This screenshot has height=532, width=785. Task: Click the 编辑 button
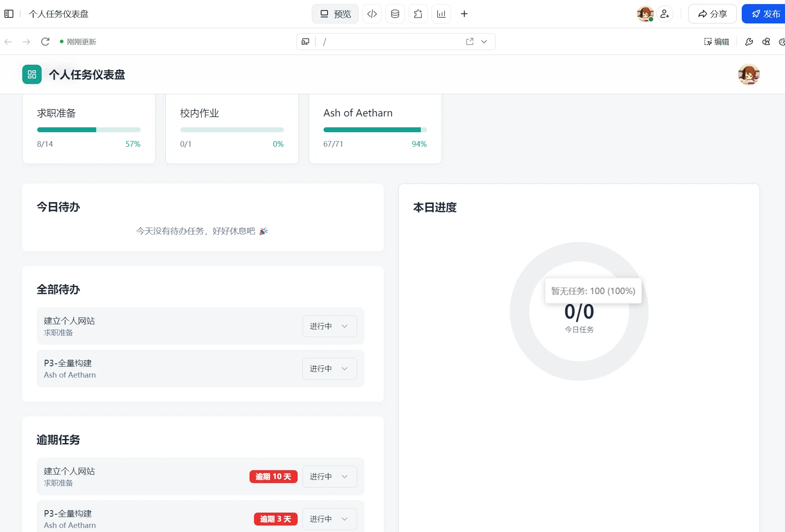[717, 42]
